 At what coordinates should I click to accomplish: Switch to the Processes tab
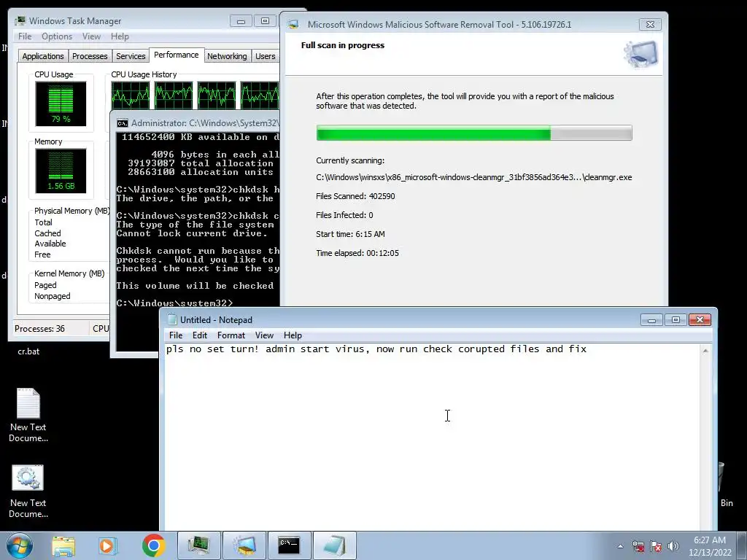click(90, 56)
